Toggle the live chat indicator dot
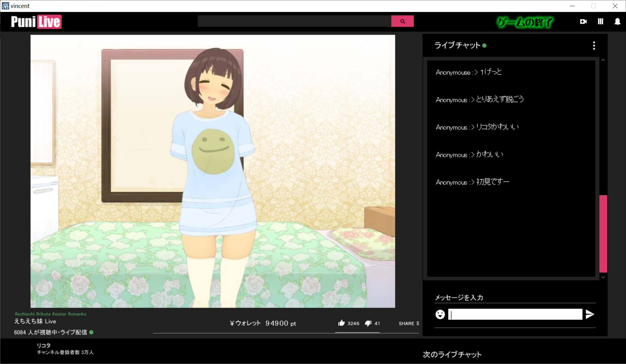The image size is (626, 364). pyautogui.click(x=484, y=45)
